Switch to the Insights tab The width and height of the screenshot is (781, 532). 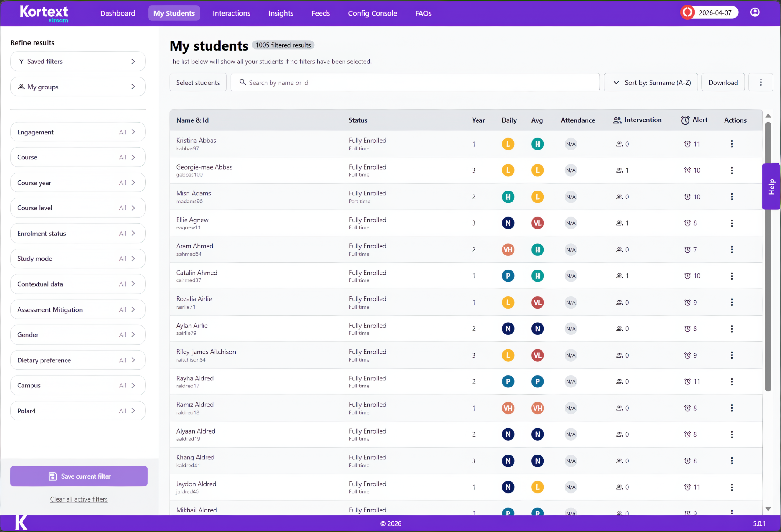tap(281, 13)
